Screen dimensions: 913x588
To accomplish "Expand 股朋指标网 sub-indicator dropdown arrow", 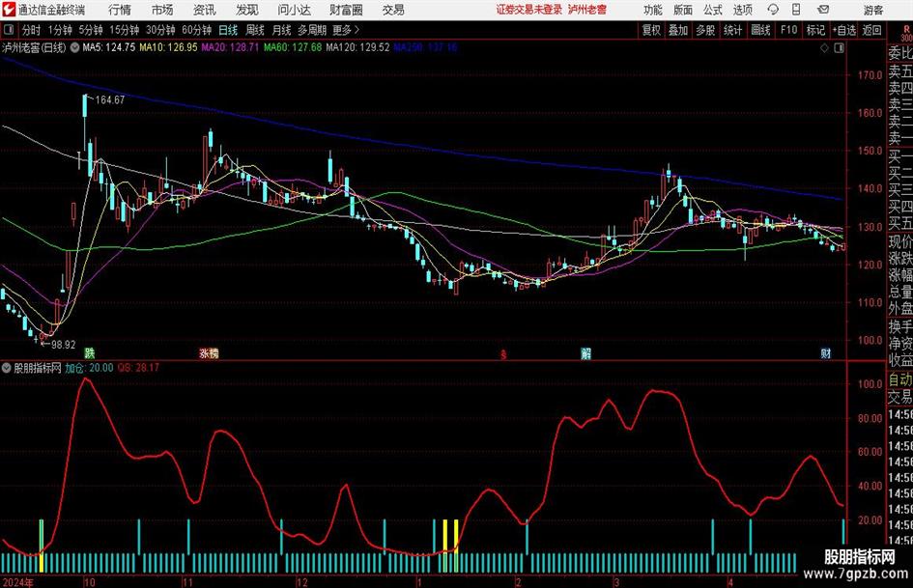I will coord(7,368).
